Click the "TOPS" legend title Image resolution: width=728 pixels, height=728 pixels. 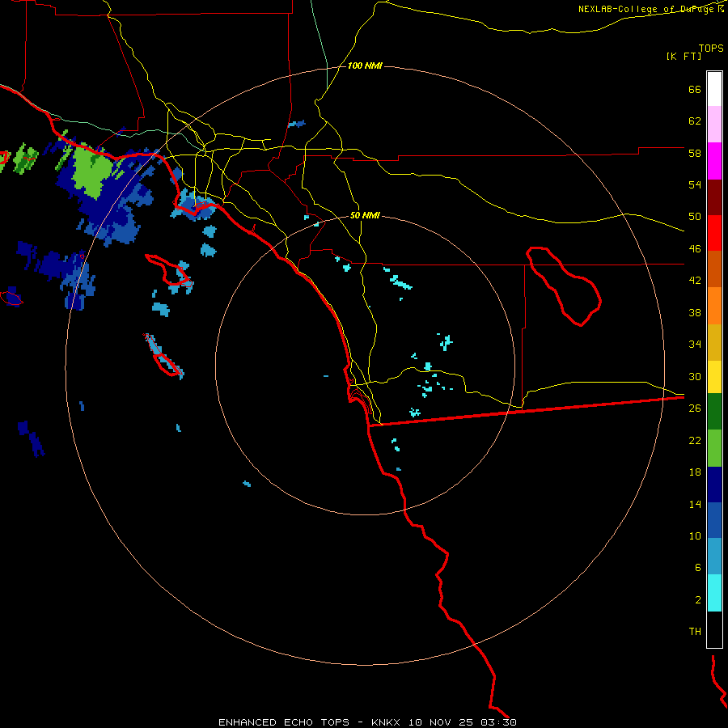tap(711, 49)
